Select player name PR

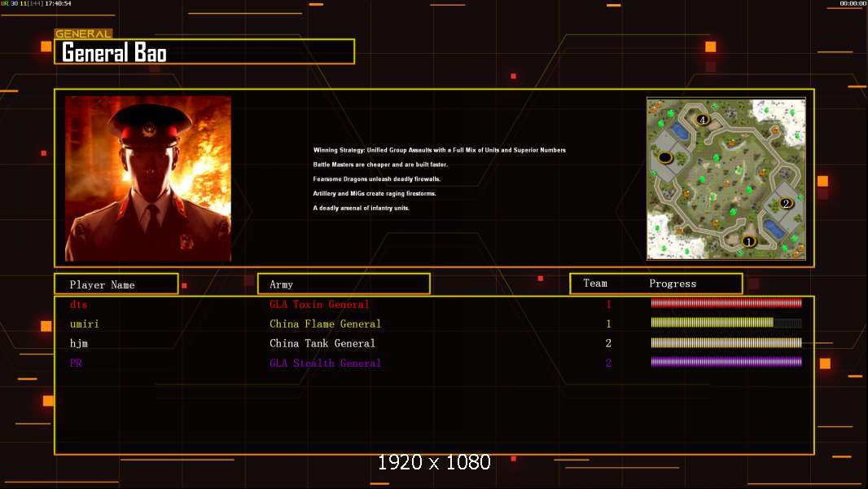click(76, 363)
